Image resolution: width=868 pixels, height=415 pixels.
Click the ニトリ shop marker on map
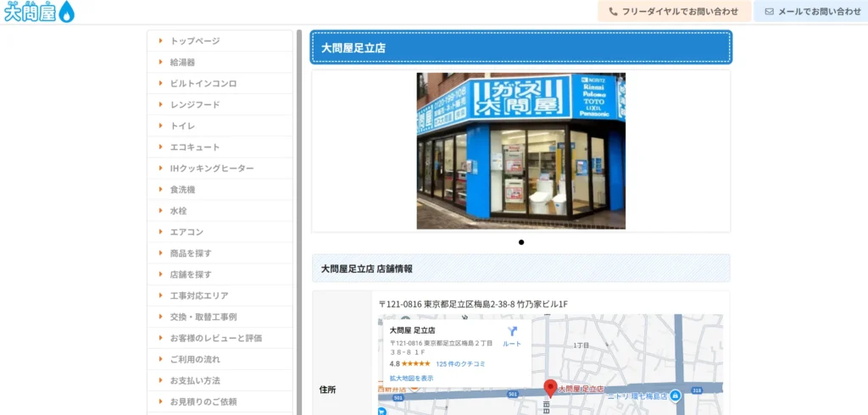[675, 396]
